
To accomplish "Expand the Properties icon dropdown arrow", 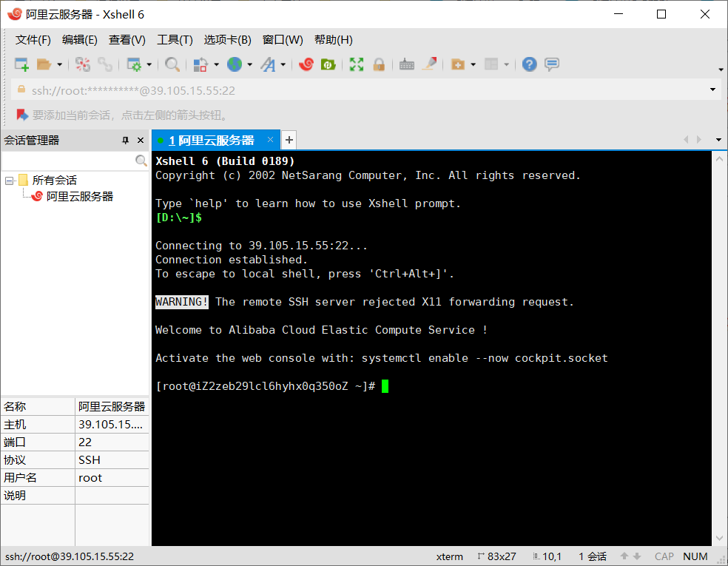I will [149, 64].
